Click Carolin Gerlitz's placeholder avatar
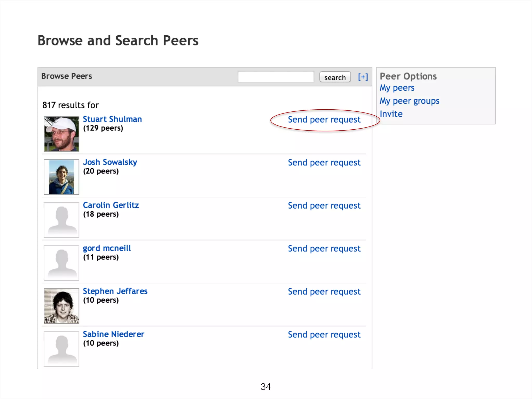The image size is (532, 399). [61, 220]
